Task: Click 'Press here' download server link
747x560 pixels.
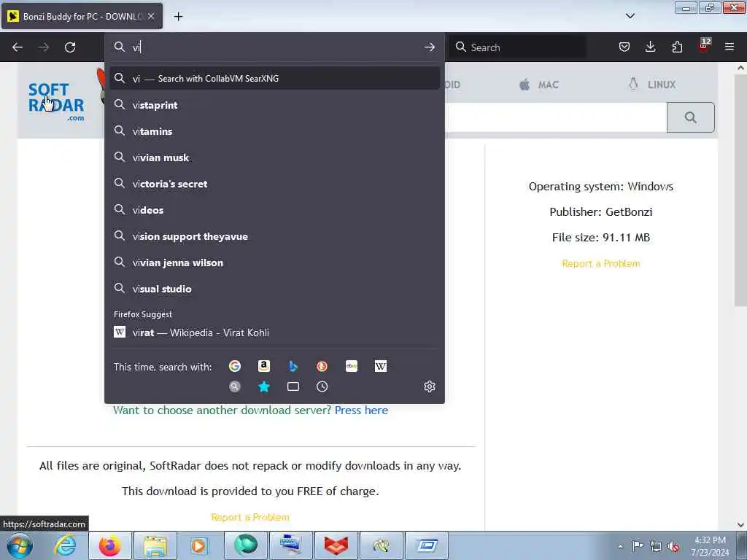Action: pos(361,410)
